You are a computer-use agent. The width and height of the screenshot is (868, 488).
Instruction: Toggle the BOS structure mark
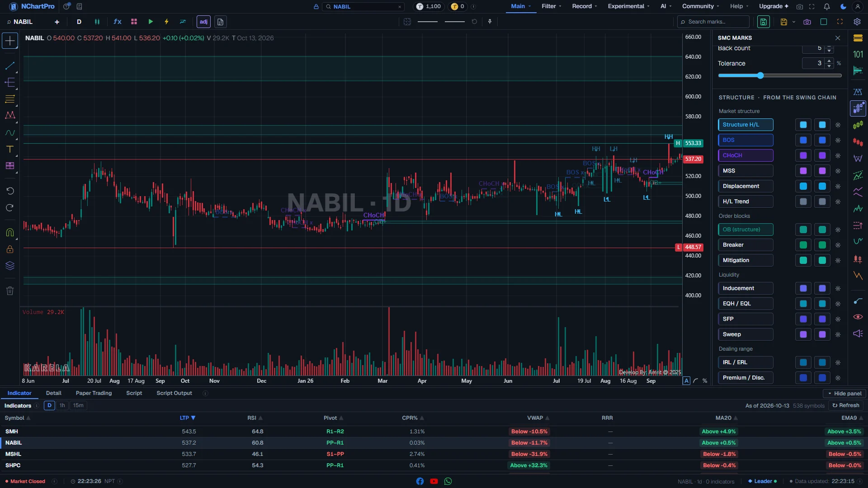(745, 140)
